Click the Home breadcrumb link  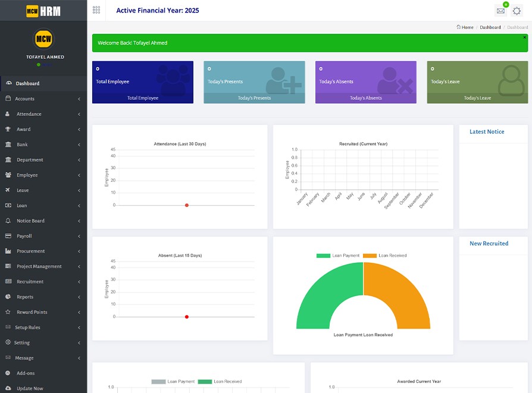tap(467, 27)
